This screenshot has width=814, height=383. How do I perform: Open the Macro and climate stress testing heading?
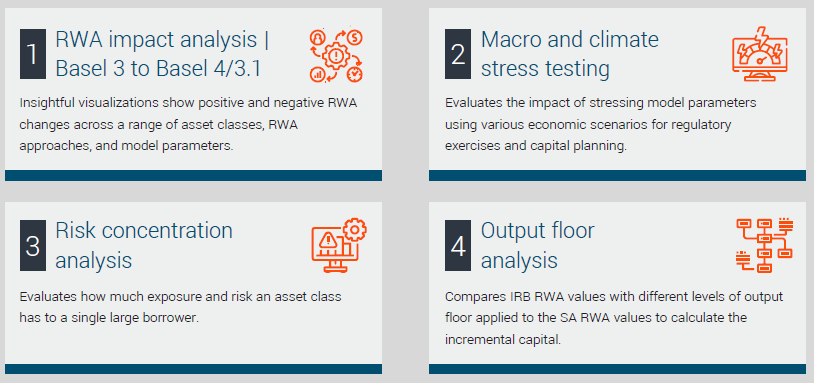570,54
